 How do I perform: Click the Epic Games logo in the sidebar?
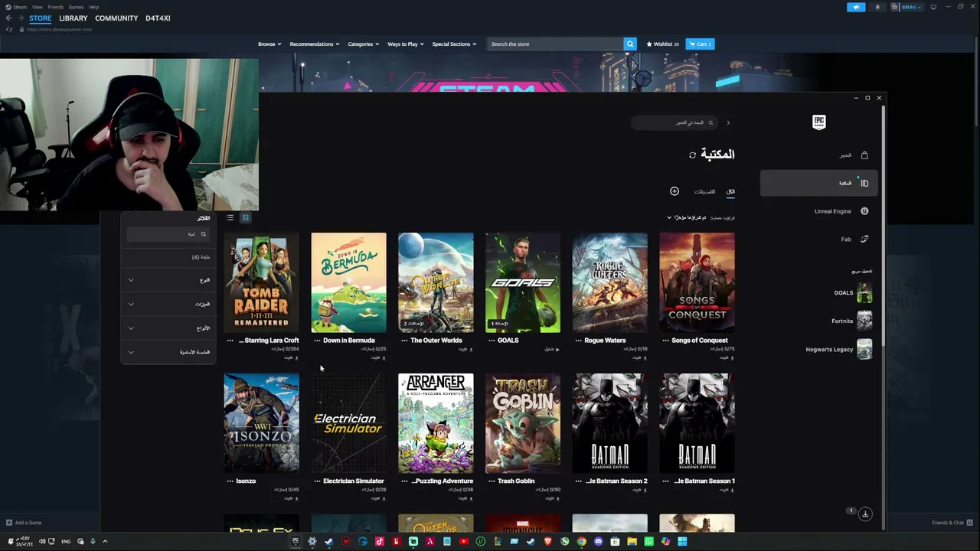(x=818, y=122)
